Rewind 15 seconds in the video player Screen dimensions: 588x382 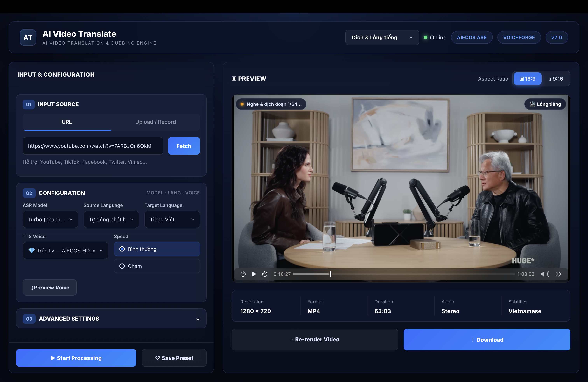[x=243, y=274]
